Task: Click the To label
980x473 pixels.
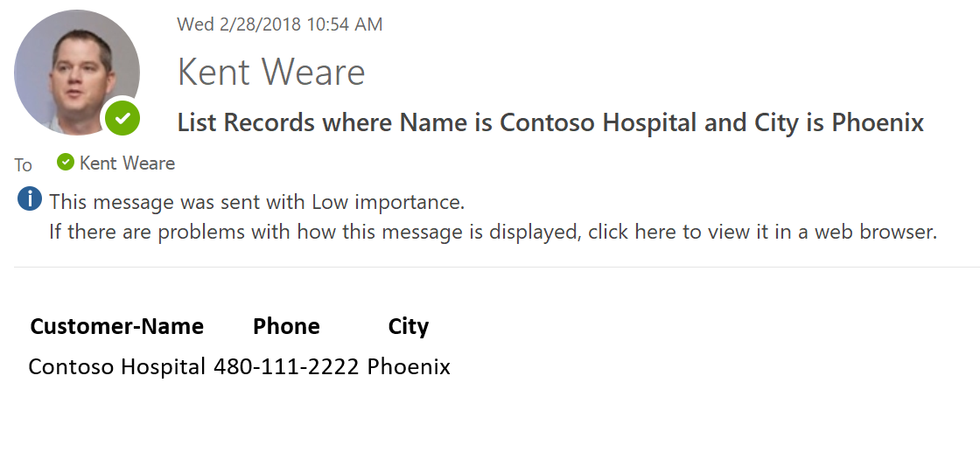Action: click(24, 165)
